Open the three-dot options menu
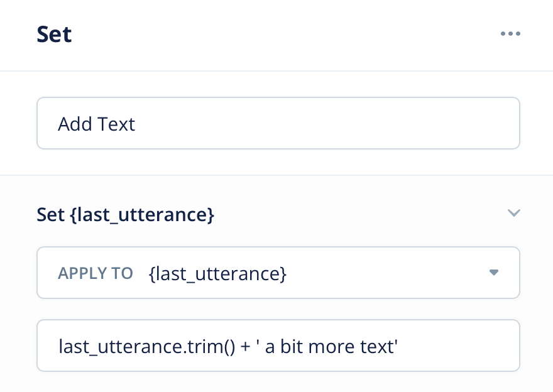553x392 pixels. 510,34
